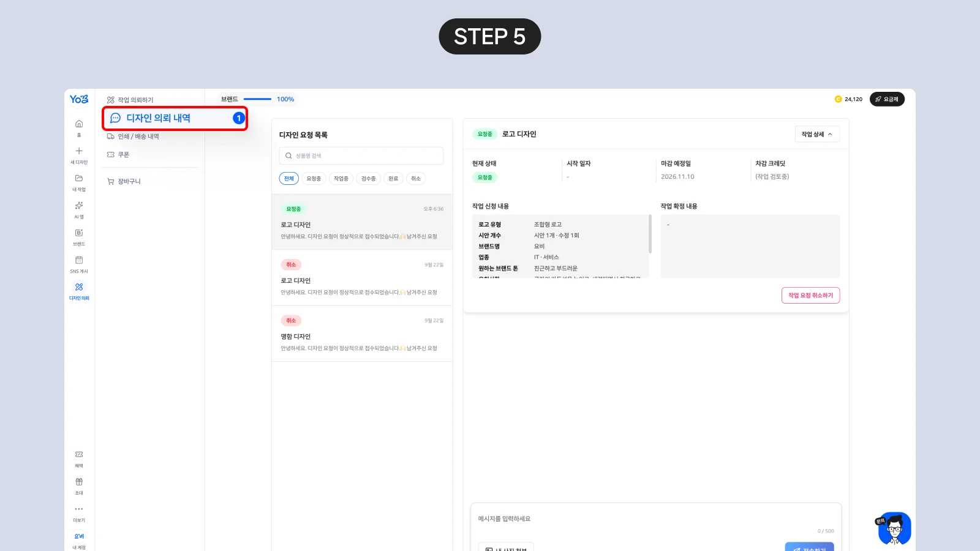This screenshot has height=551, width=980.
Task: Click 작업 요청 취소하기 button
Action: pyautogui.click(x=810, y=295)
